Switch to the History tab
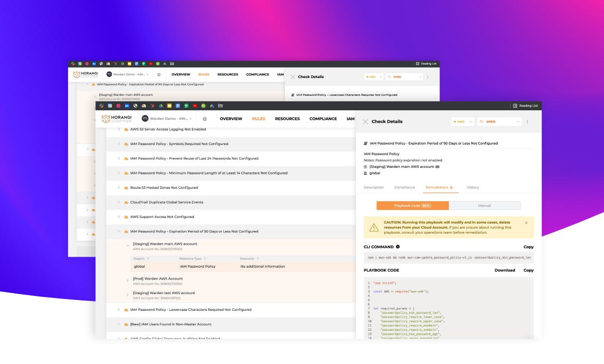 click(473, 187)
